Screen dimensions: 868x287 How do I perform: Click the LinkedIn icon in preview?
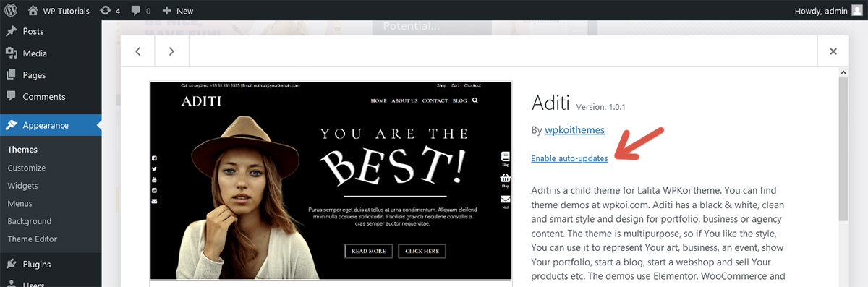[155, 190]
